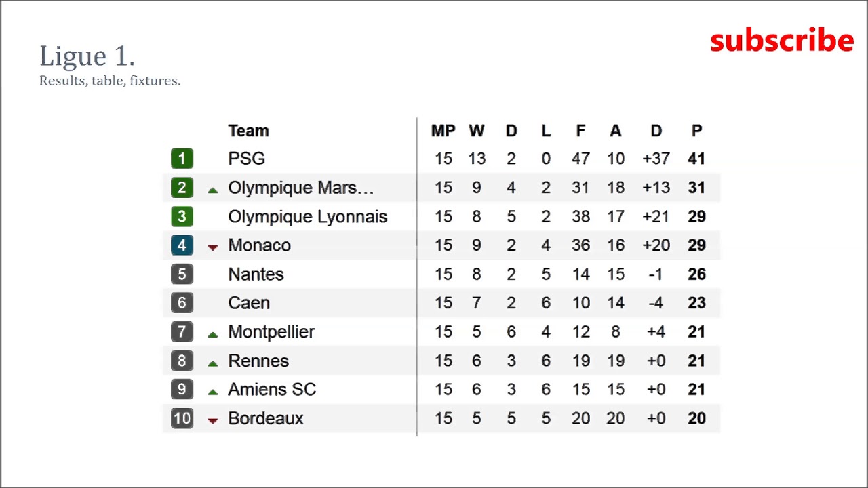The image size is (868, 488).
Task: Click PSG's 41 points value
Action: click(696, 159)
